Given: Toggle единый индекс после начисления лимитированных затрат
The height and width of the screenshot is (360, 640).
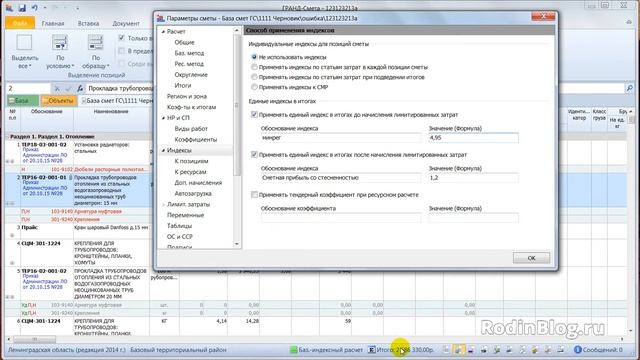Looking at the screenshot, I should tap(254, 155).
